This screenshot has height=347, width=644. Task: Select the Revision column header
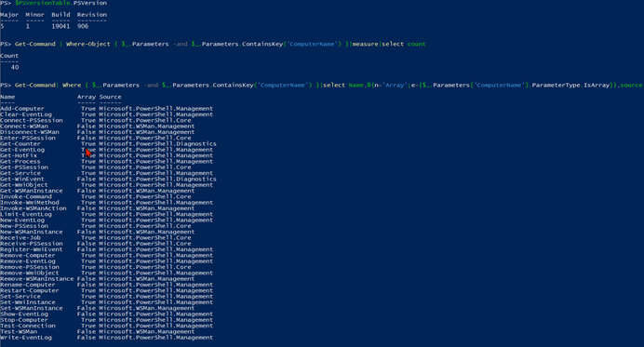92,14
